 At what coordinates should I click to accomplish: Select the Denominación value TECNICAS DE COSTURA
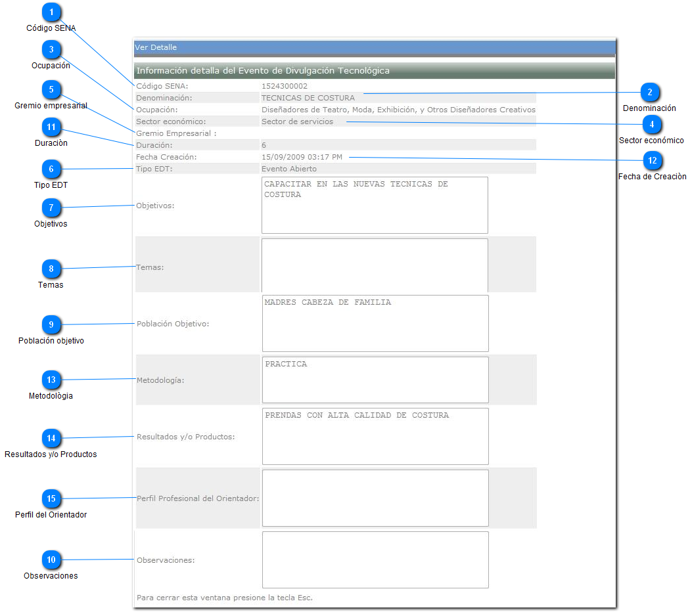click(x=308, y=98)
